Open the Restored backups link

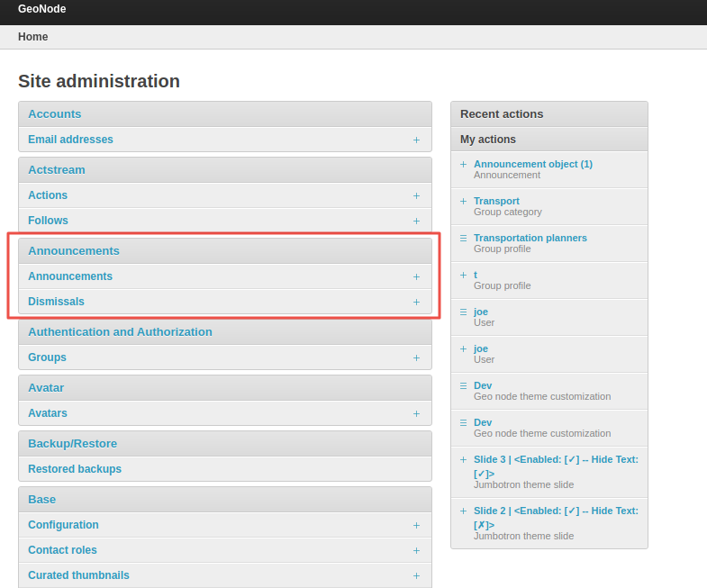(75, 469)
